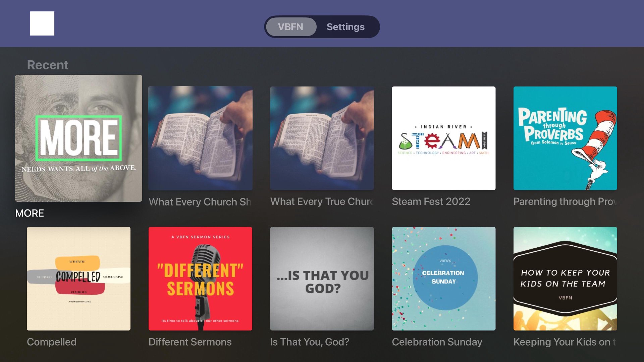The image size is (644, 362).
Task: Open the MORE sermon series thumbnail
Action: tap(78, 138)
